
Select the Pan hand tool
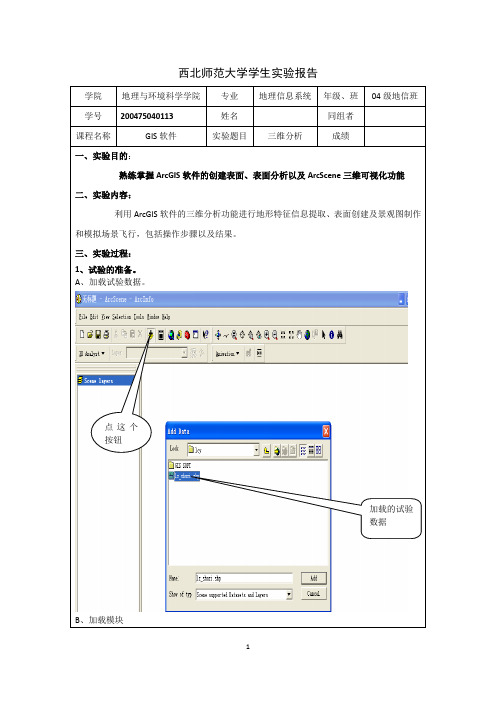coord(299,334)
